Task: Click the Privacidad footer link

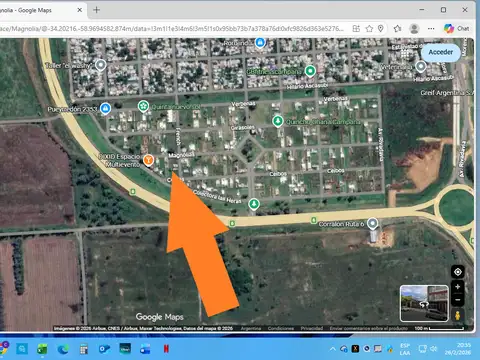Action: click(x=311, y=328)
